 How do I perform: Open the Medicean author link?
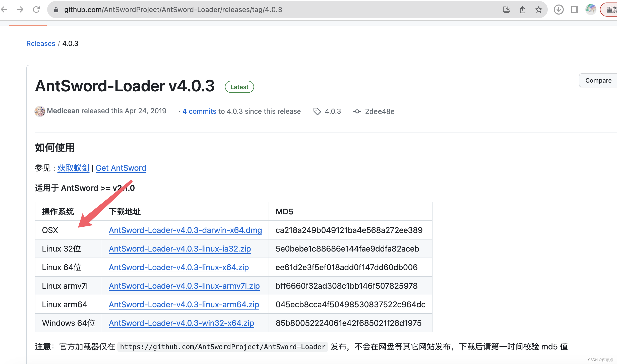pyautogui.click(x=63, y=111)
